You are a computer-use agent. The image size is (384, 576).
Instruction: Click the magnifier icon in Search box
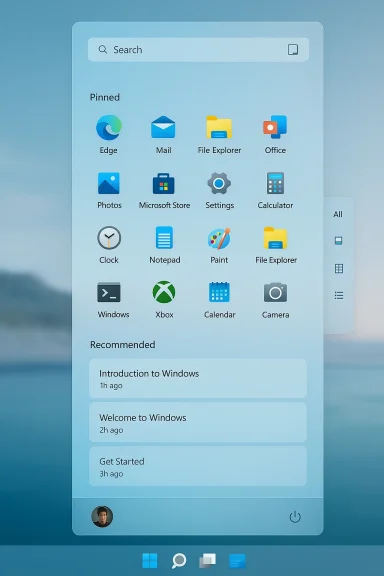(103, 50)
